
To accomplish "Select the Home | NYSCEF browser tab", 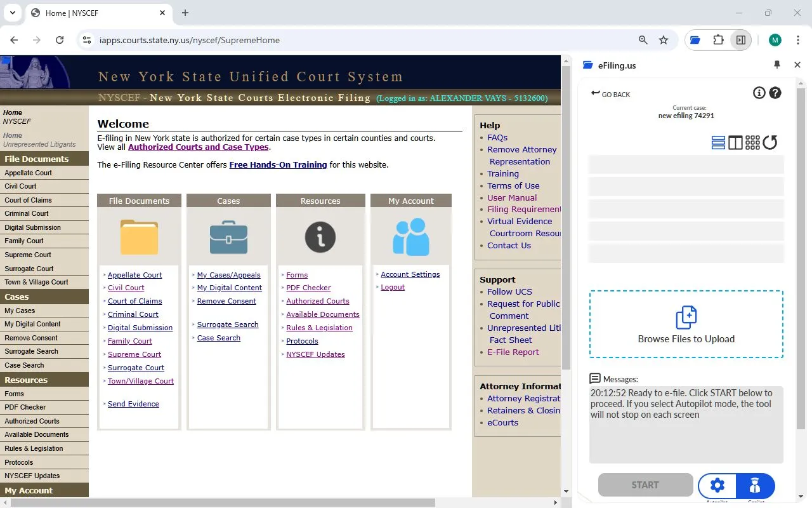I will (x=98, y=13).
